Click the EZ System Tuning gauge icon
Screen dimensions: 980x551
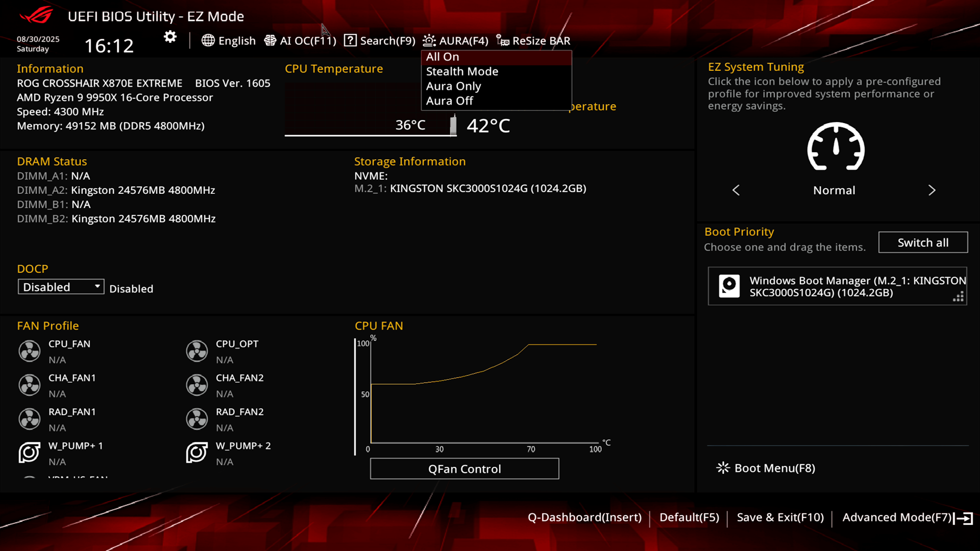click(836, 147)
